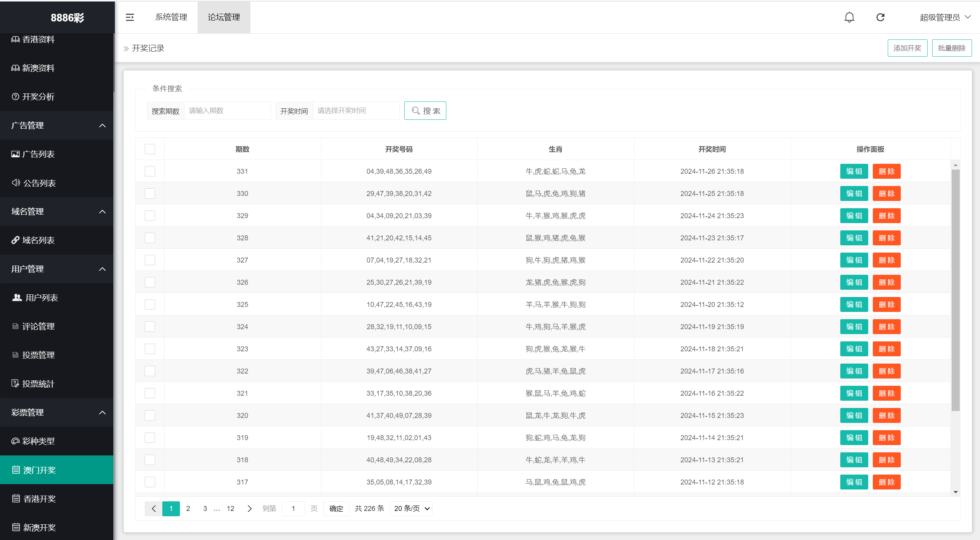Open the 20 条/页 page size dropdown

[412, 509]
